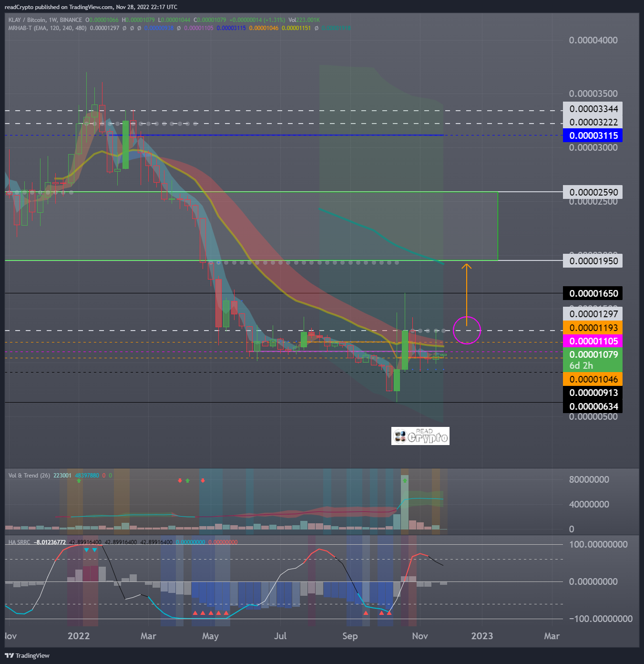Click the Jul time axis label
The height and width of the screenshot is (664, 644).
[x=280, y=636]
